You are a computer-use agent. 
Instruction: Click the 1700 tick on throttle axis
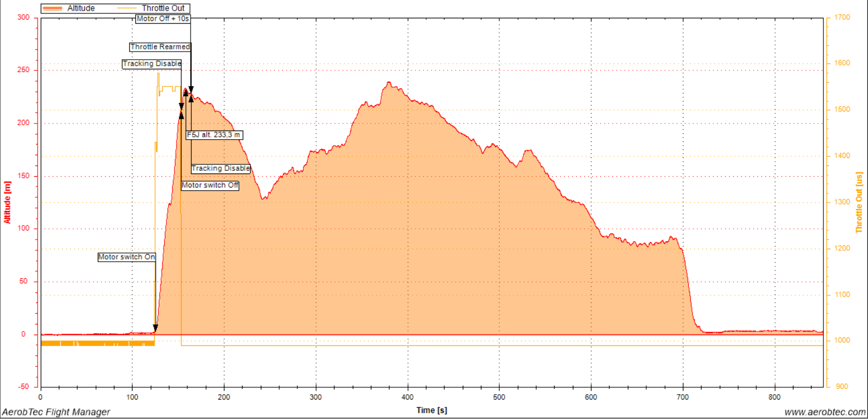point(842,18)
